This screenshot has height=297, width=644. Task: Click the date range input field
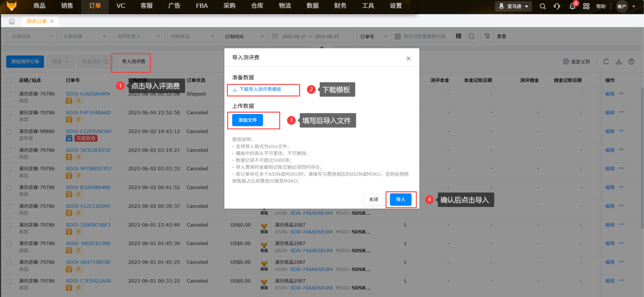coord(311,36)
